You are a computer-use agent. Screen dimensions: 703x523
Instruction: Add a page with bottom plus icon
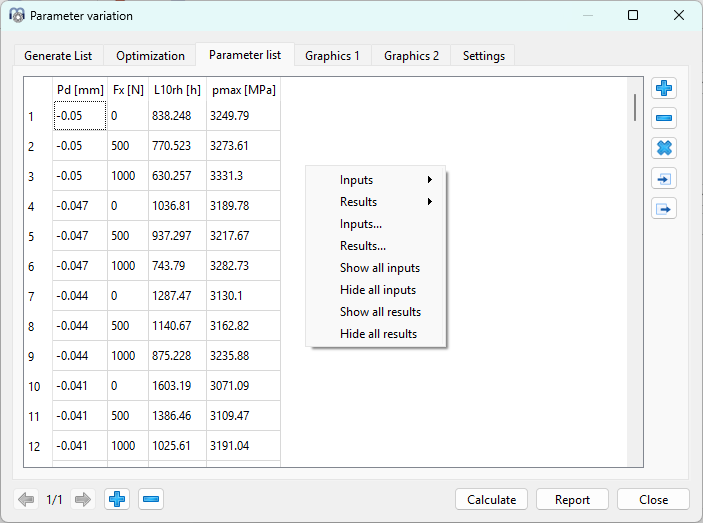pos(118,499)
